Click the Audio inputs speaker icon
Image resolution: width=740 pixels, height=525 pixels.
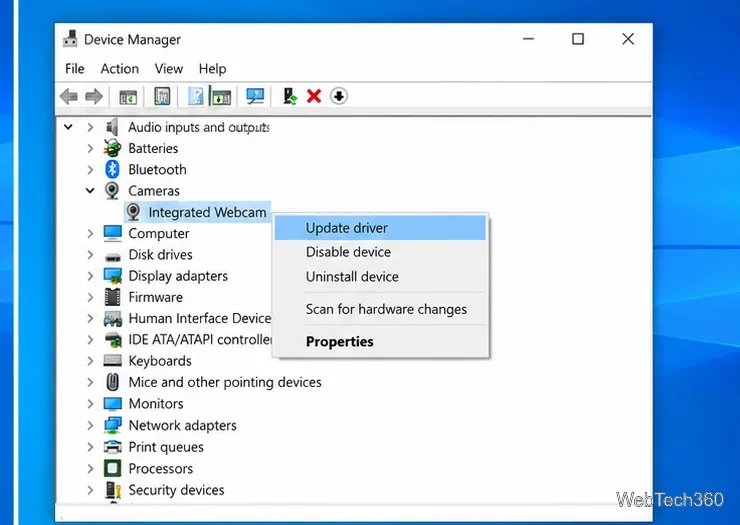112,127
